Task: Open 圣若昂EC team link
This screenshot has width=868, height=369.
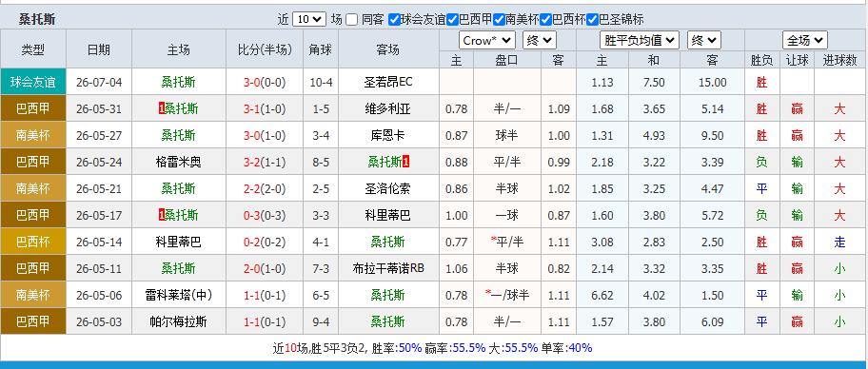Action: [x=388, y=83]
